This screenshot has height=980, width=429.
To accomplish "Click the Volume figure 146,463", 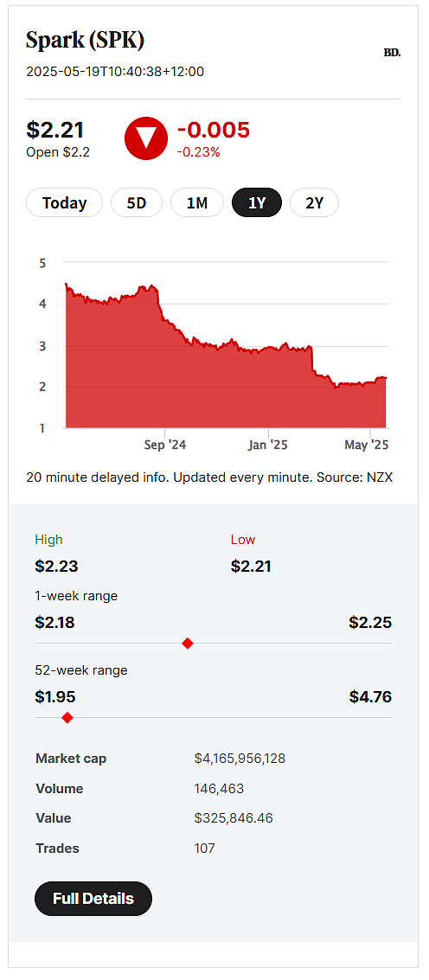I will click(x=220, y=789).
